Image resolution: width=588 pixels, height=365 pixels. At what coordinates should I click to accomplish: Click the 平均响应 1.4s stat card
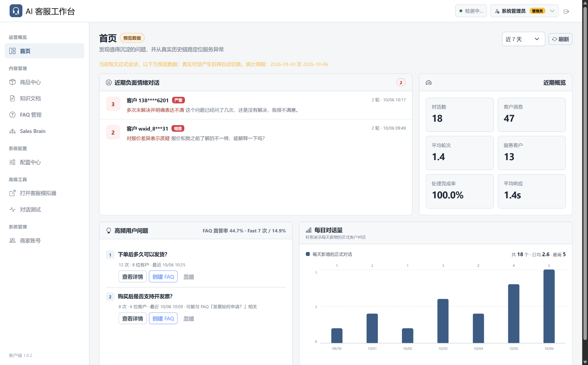point(531,191)
